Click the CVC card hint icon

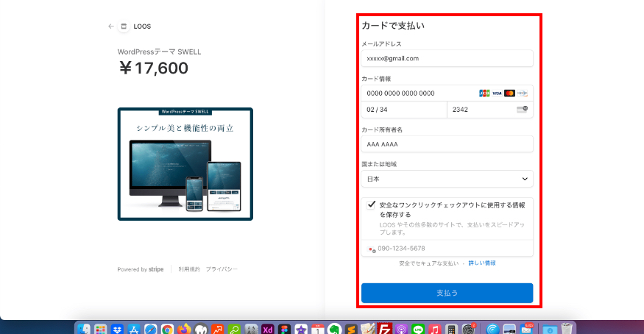[522, 109]
